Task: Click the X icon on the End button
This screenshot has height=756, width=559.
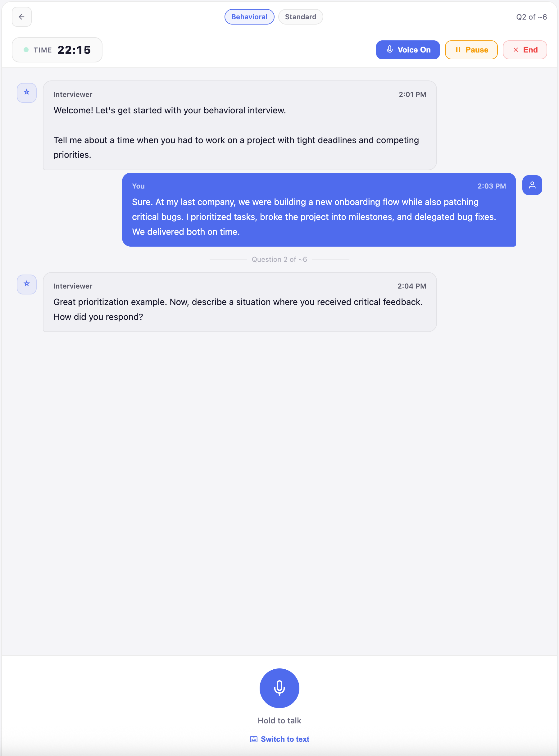Action: coord(516,50)
